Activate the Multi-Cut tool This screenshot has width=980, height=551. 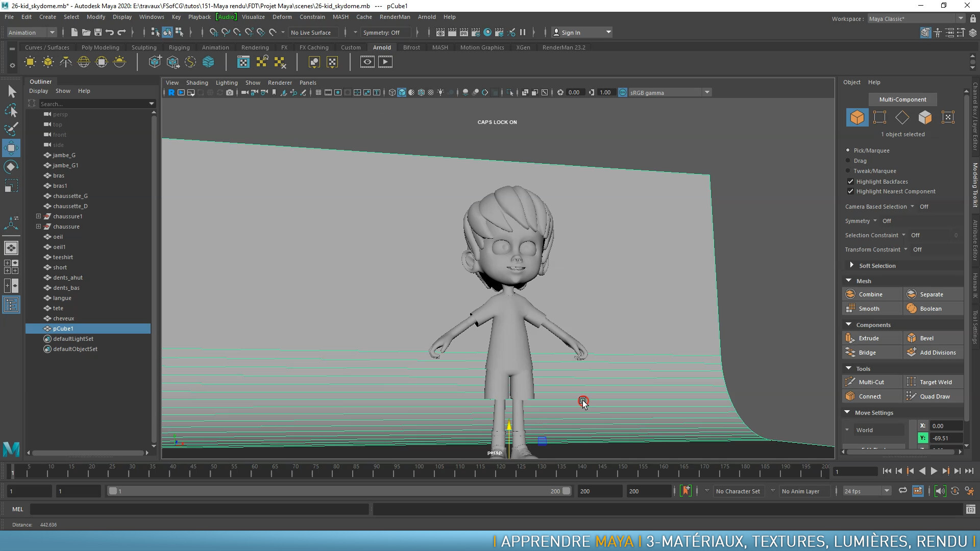[871, 382]
